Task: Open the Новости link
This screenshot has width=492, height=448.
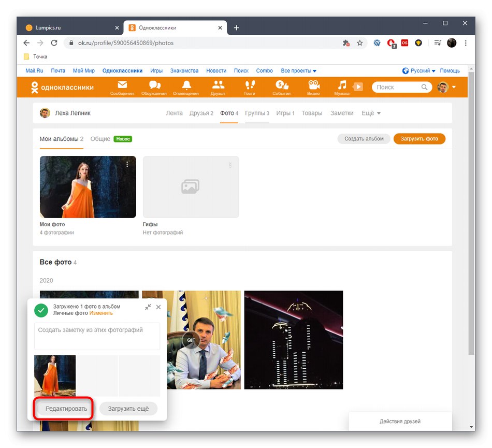Action: (216, 71)
